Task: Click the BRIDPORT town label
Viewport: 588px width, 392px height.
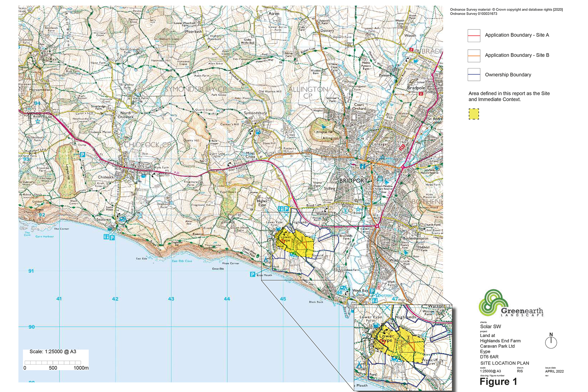Action: (353, 181)
